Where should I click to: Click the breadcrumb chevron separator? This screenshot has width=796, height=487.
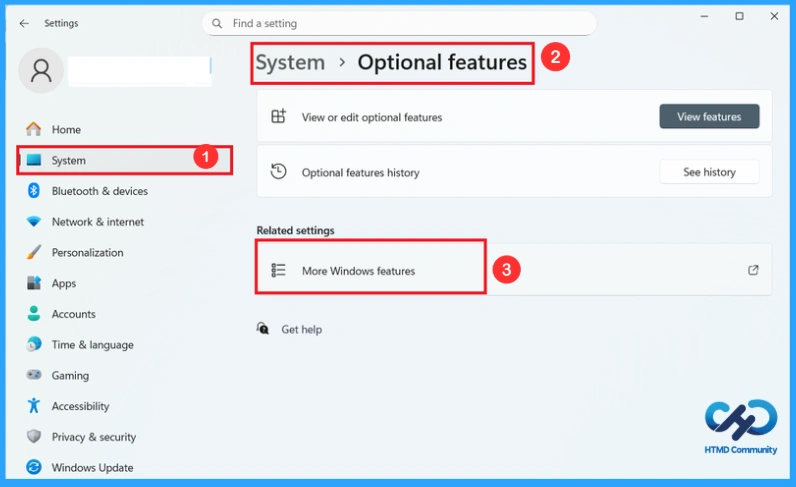click(342, 62)
